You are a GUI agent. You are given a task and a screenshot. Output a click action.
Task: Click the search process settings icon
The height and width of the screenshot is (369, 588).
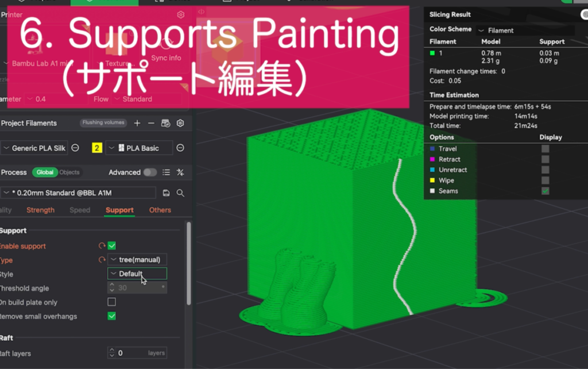pyautogui.click(x=180, y=193)
